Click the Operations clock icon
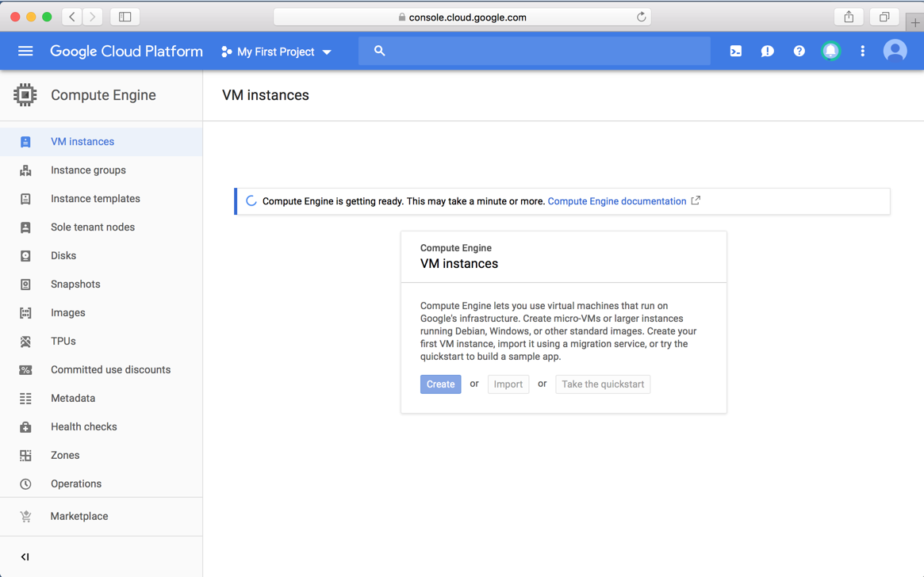924x577 pixels. click(25, 484)
